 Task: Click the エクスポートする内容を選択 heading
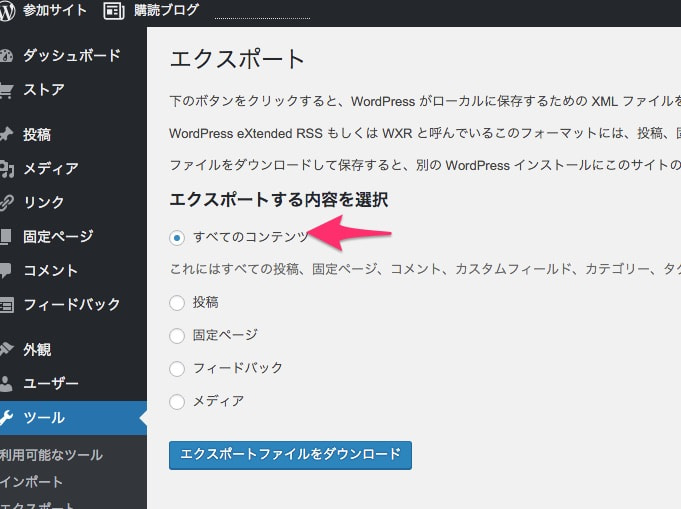pos(278,200)
